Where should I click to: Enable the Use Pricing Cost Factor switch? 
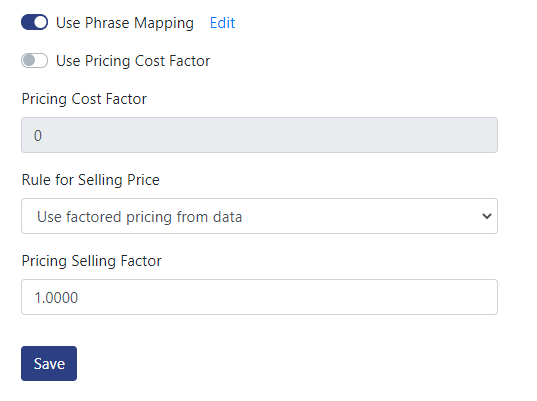coord(34,61)
